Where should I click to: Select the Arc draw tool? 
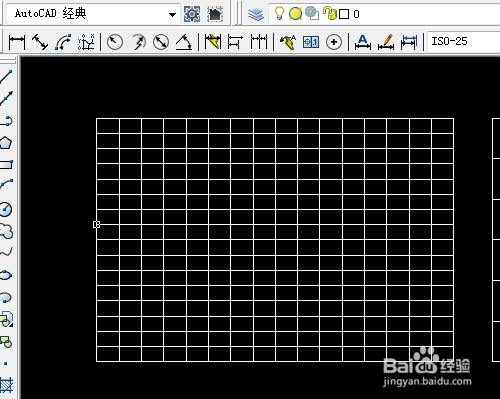click(x=6, y=184)
